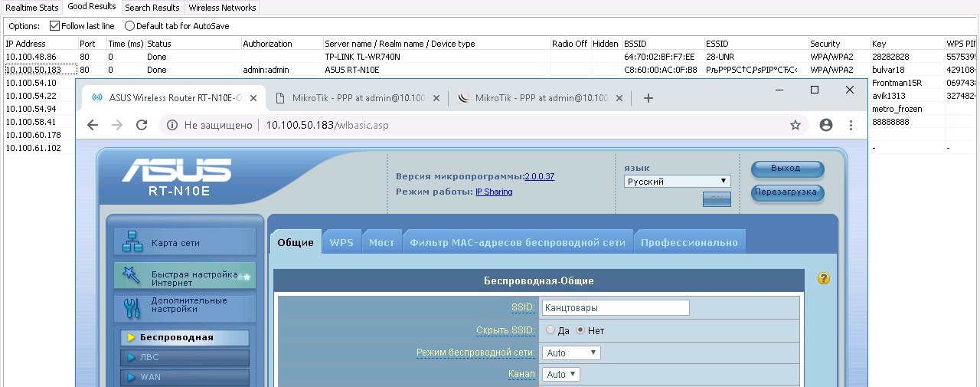This screenshot has width=980, height=387.
Task: Click the OK button under language
Action: pos(717,199)
